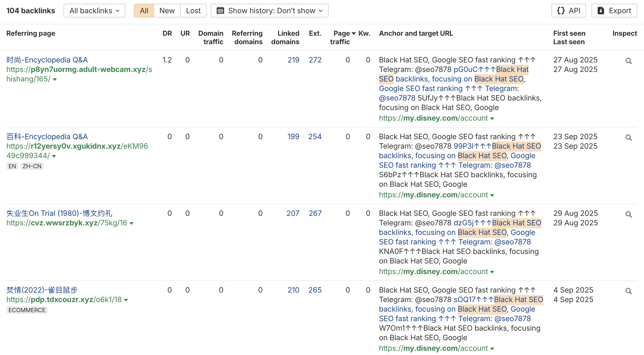This screenshot has width=644, height=355.
Task: Switch to the New backlinks tab
Action: pyautogui.click(x=167, y=11)
